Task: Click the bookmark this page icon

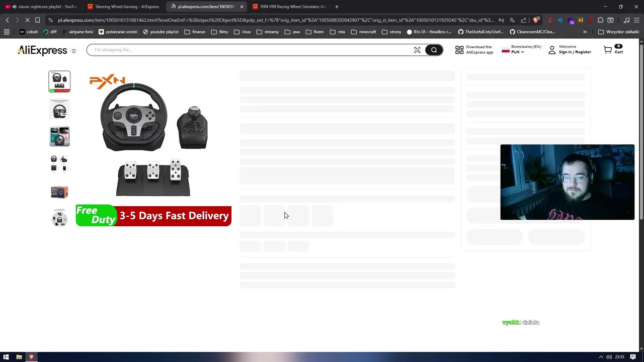Action: (37, 20)
